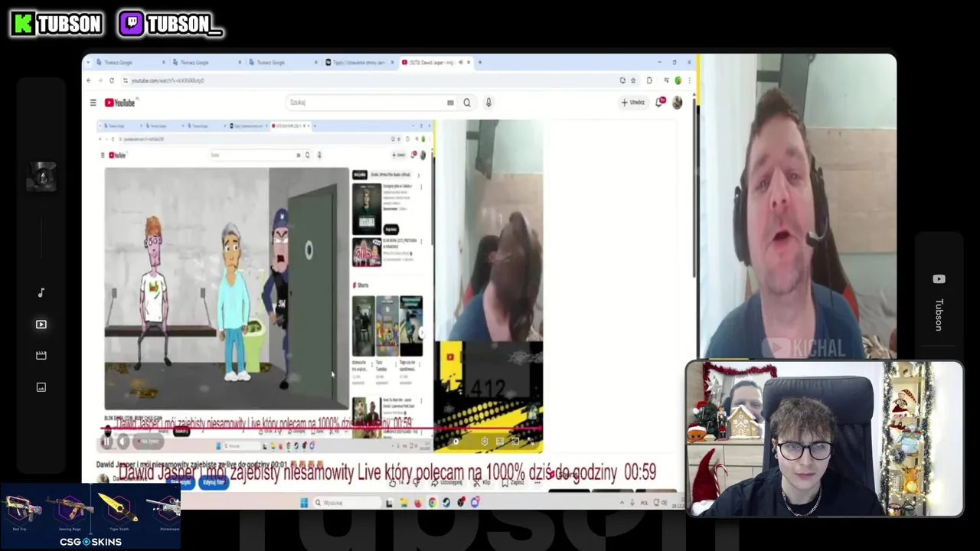Open Chrome from the taskbar

[433, 503]
